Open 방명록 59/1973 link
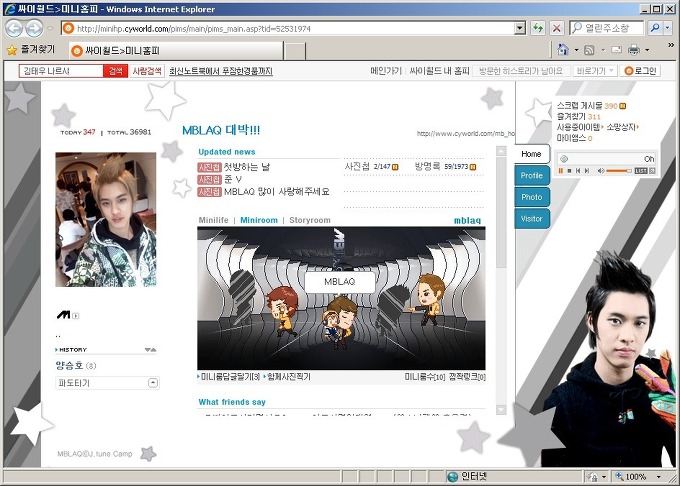The height and width of the screenshot is (486, 680). (445, 166)
